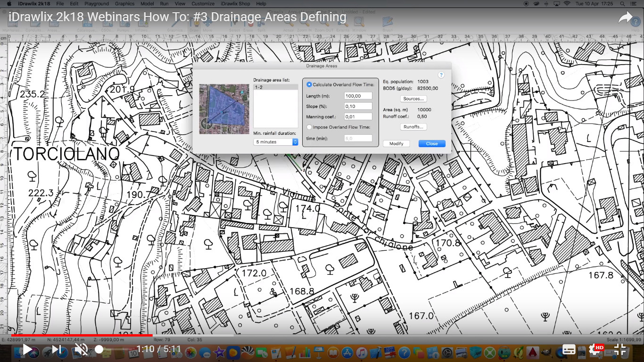Click the drainage area map thumbnail
The image size is (644, 362).
[x=224, y=109]
